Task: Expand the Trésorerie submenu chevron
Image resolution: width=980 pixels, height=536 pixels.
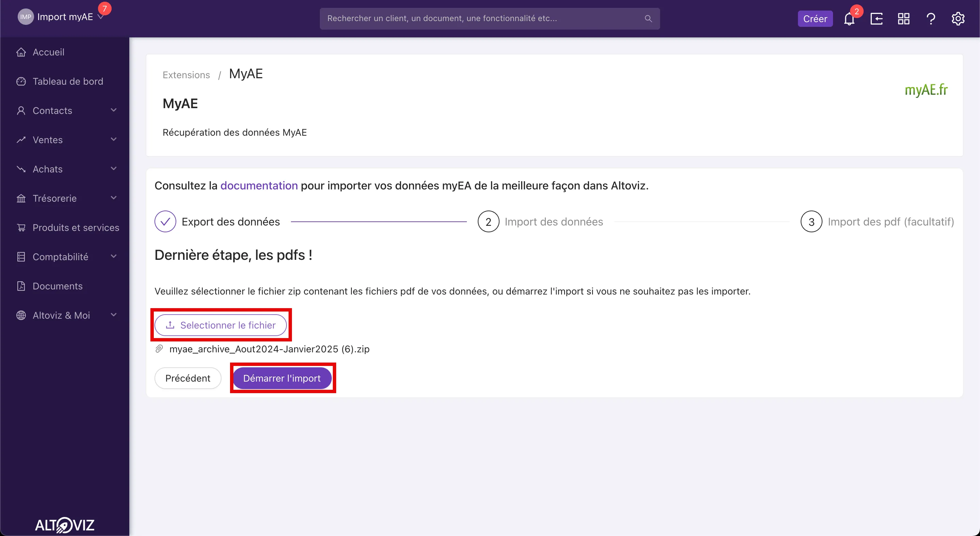Action: click(113, 198)
